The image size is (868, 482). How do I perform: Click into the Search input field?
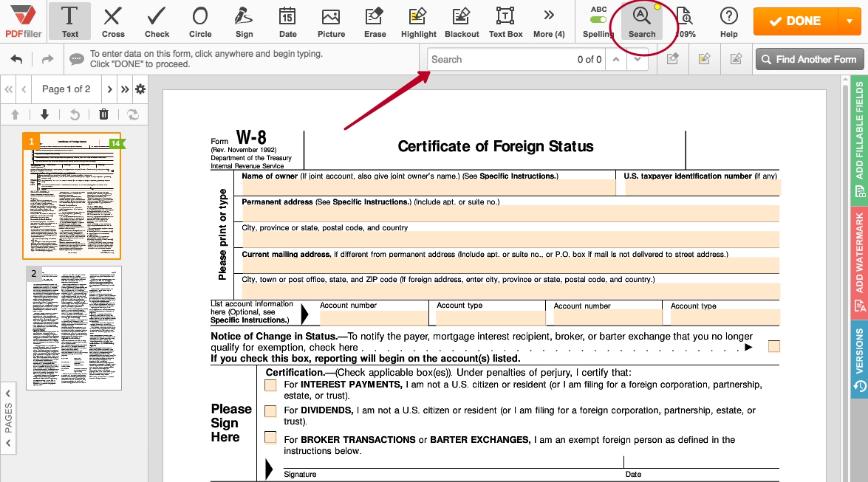coord(501,59)
